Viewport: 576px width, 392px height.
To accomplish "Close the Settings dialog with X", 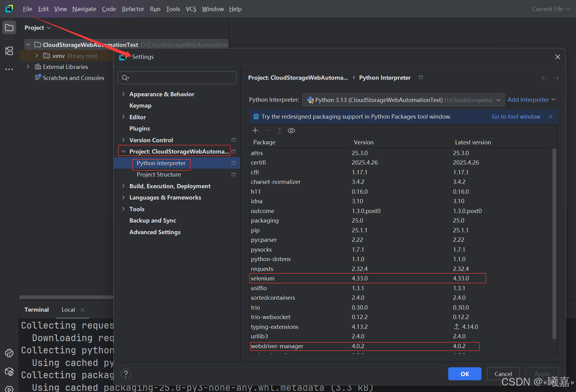I will pos(558,57).
